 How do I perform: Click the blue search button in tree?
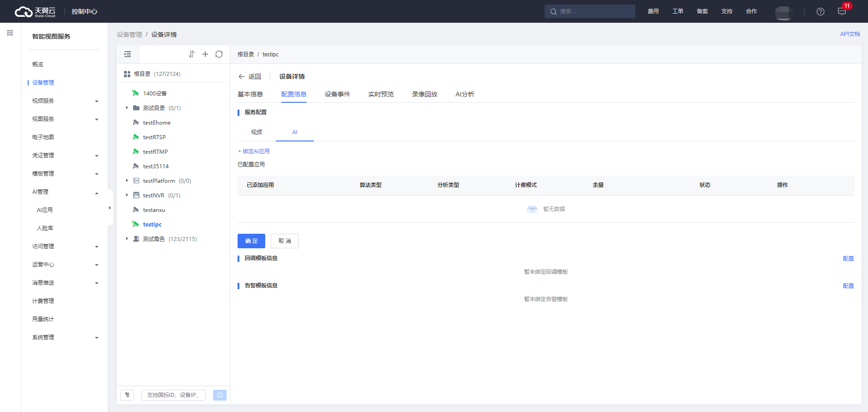pyautogui.click(x=220, y=395)
